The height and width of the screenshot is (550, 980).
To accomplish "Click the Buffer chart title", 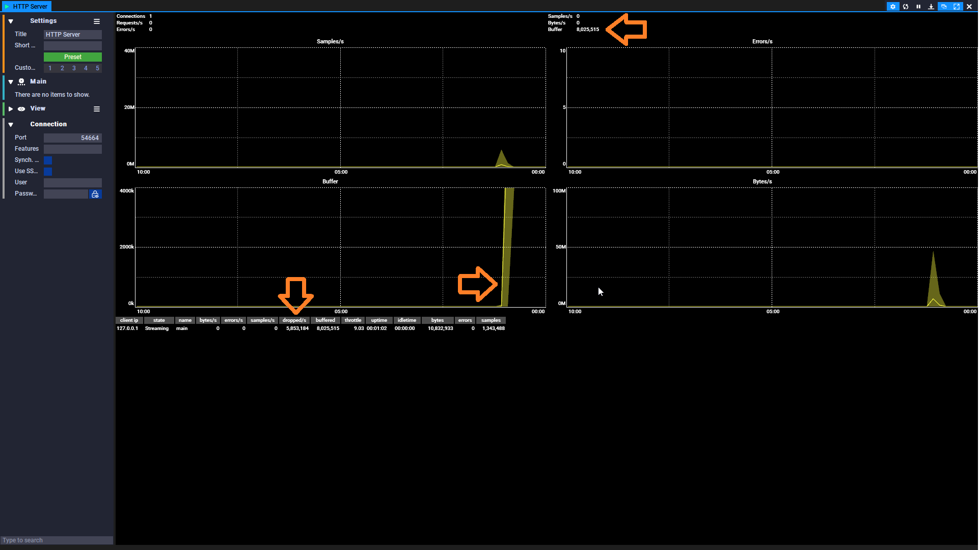I will tap(331, 182).
